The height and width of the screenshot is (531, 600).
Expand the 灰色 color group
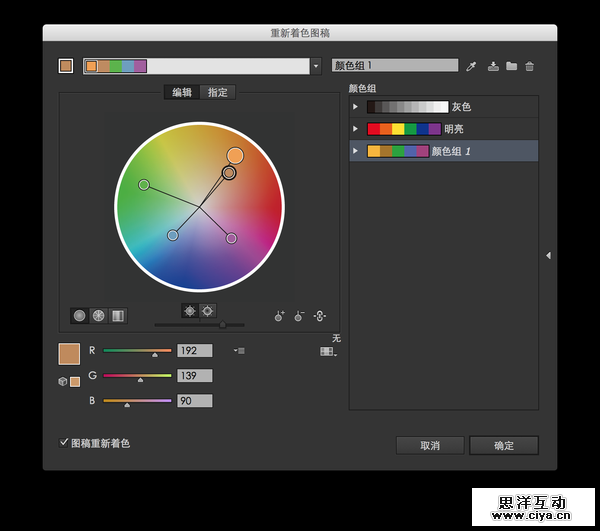(x=356, y=107)
